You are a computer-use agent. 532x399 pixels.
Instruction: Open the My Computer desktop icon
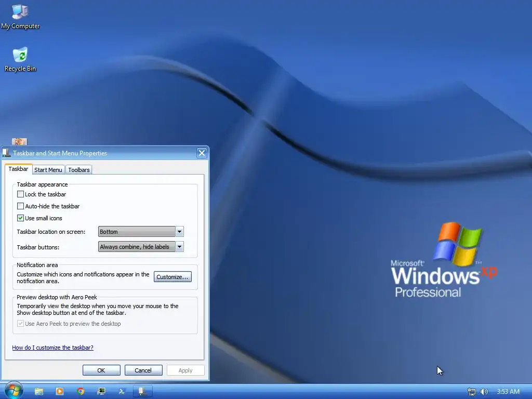click(20, 16)
